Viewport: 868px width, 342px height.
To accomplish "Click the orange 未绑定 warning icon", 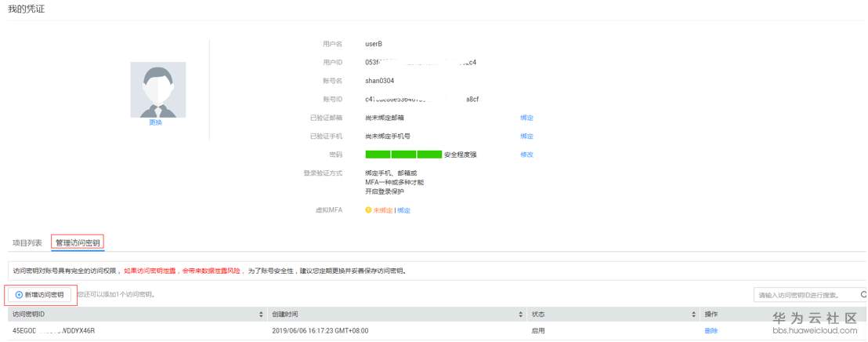I will [x=368, y=211].
